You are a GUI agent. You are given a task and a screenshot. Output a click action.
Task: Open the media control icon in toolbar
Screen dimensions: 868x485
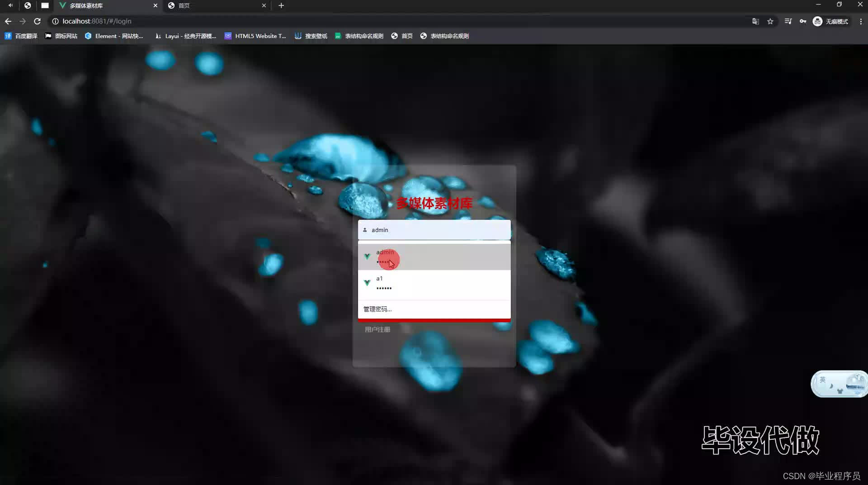pos(788,21)
